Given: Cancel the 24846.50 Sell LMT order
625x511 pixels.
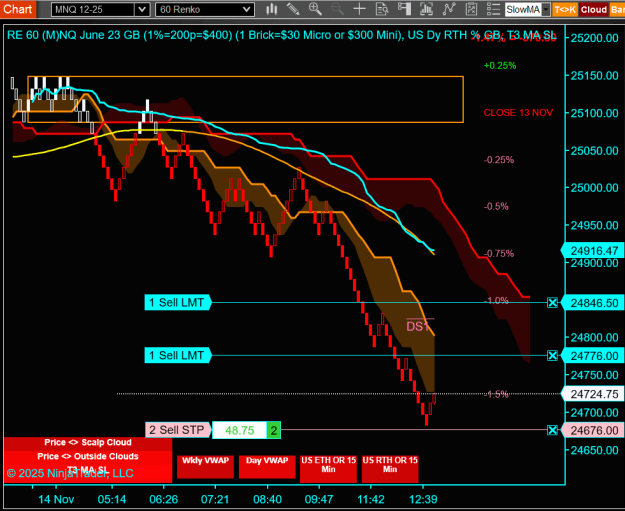Looking at the screenshot, I should [x=552, y=303].
